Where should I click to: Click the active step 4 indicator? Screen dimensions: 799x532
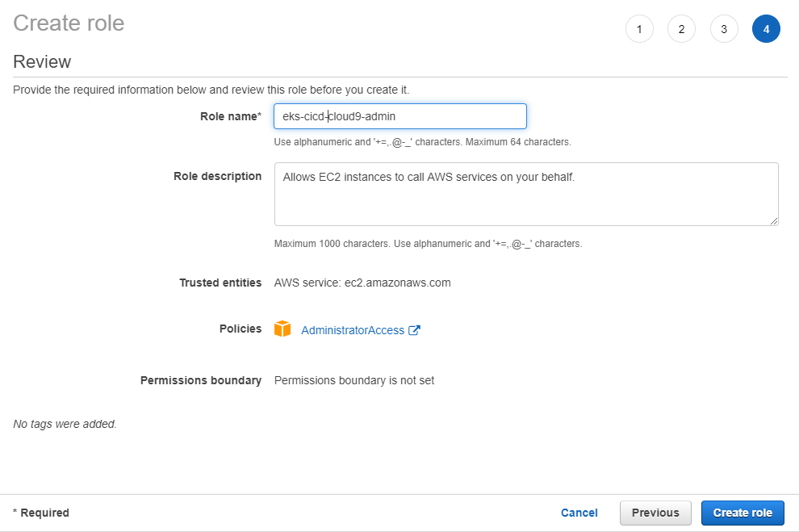[x=766, y=29]
